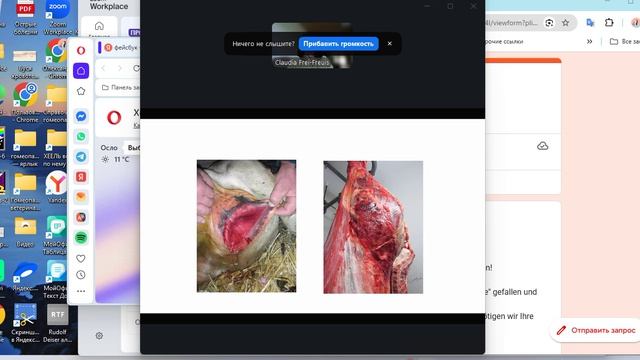Open the Opera speed dial tile with the red O logo
Image resolution: width=640 pixels, height=360 pixels.
point(114,118)
